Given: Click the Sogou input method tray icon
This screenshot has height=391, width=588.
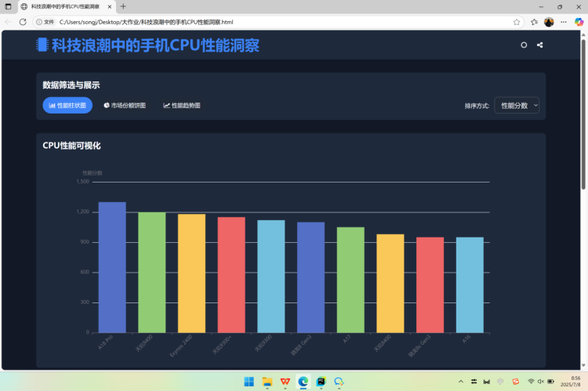Looking at the screenshot, I should [x=516, y=382].
